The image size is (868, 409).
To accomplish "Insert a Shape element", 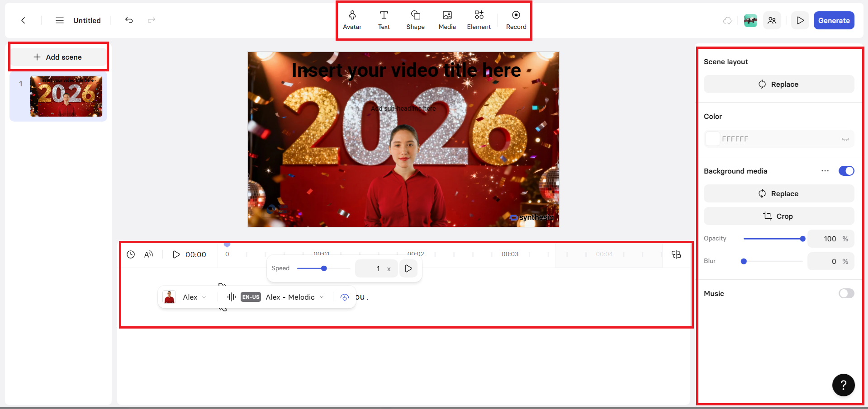I will point(415,20).
